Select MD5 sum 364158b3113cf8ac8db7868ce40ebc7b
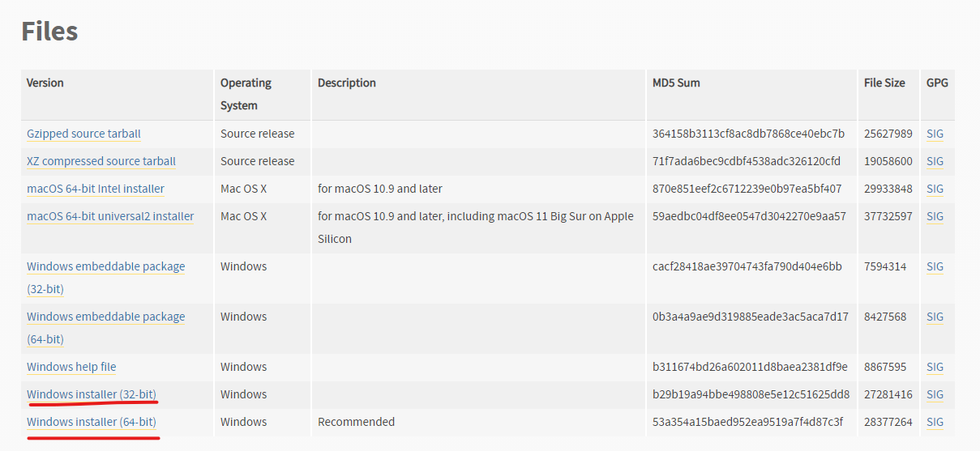980x451 pixels. (x=748, y=134)
